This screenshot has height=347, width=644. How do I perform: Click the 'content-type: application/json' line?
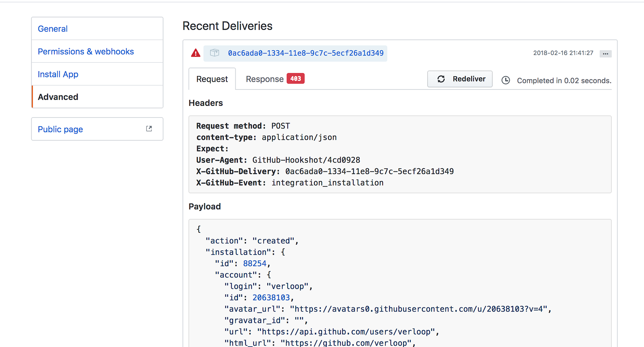tap(267, 137)
